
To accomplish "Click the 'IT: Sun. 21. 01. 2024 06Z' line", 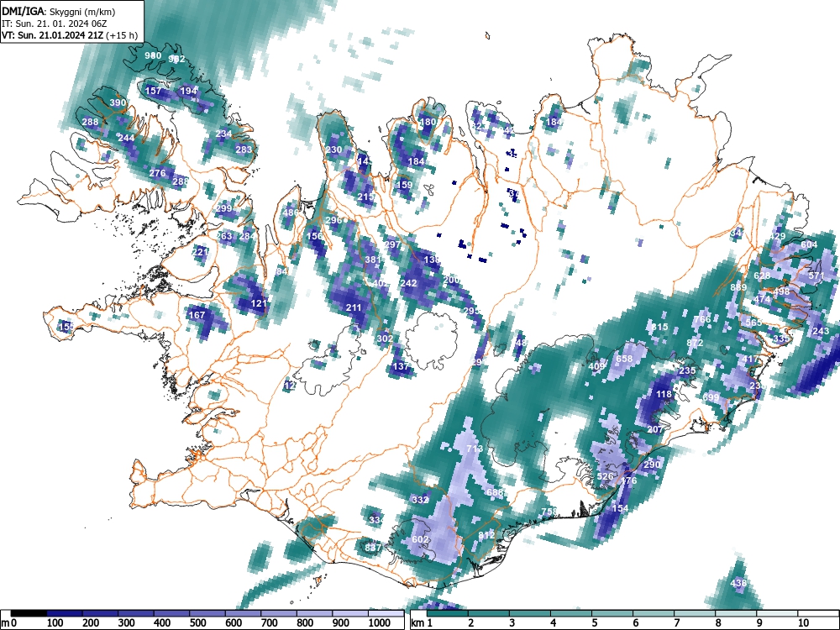I will [x=54, y=24].
